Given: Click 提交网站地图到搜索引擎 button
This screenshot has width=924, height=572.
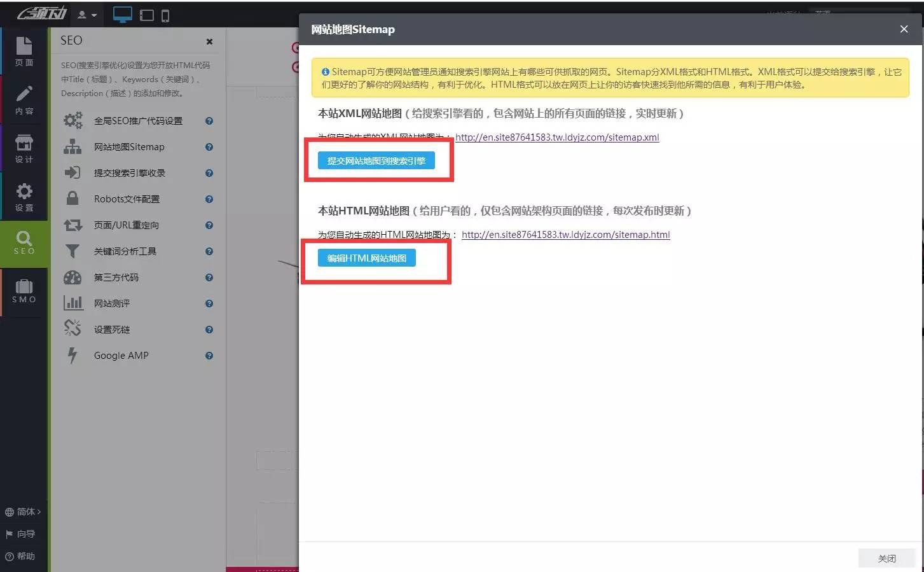Looking at the screenshot, I should point(376,161).
